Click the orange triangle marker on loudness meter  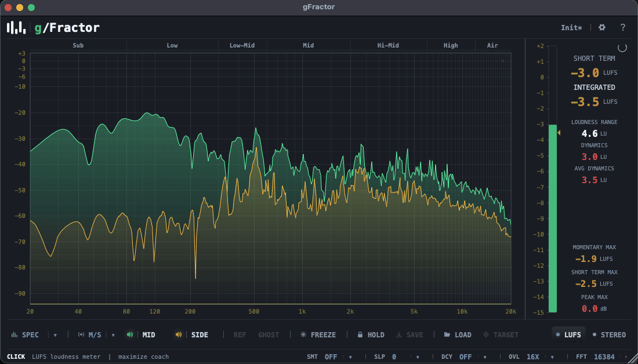pos(559,133)
